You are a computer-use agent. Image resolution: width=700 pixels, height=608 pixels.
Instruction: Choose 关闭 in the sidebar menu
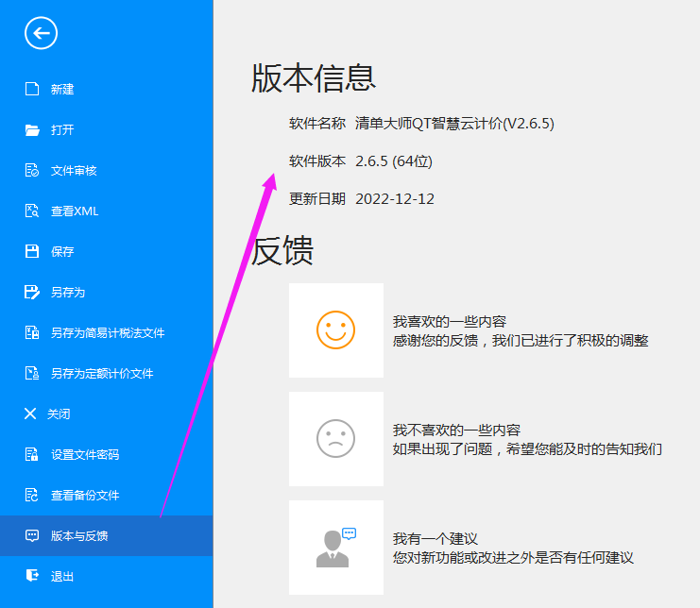click(x=106, y=414)
